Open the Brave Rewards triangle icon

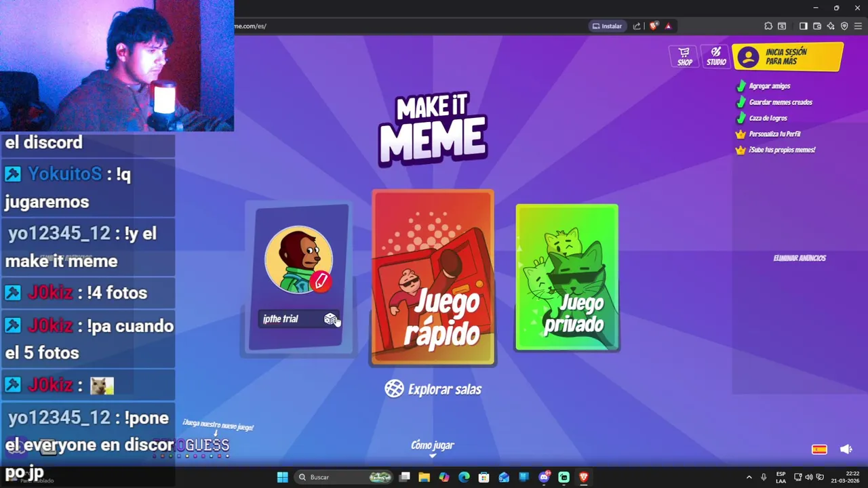click(x=668, y=26)
